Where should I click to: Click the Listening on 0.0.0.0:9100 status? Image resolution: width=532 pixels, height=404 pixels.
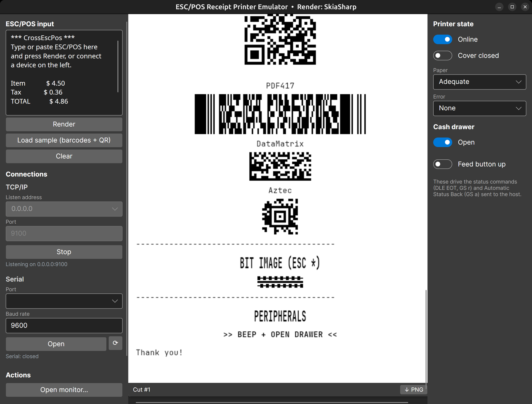tap(36, 264)
